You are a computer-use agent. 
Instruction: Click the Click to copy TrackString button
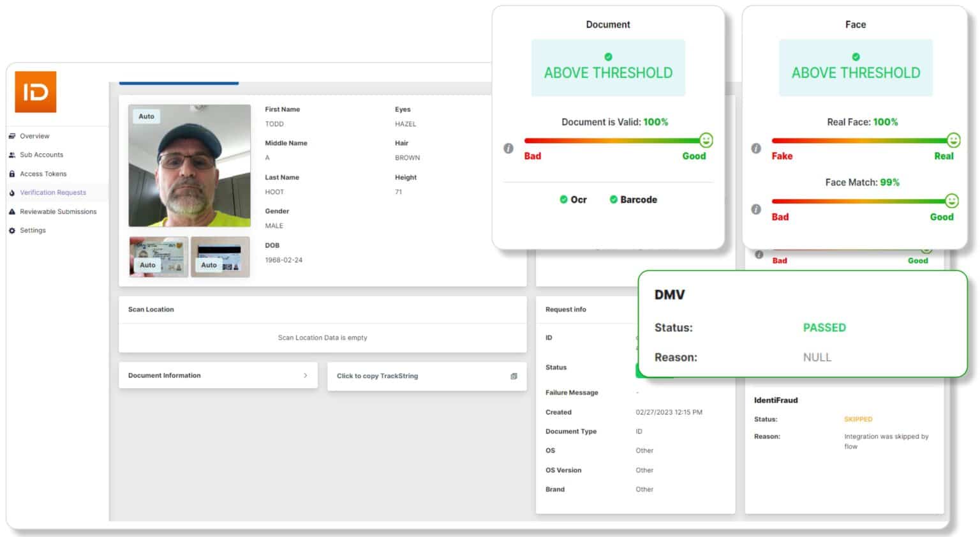[x=378, y=376]
